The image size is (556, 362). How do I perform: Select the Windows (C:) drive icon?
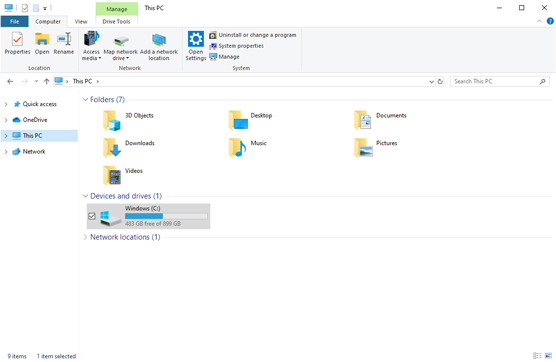tap(110, 218)
